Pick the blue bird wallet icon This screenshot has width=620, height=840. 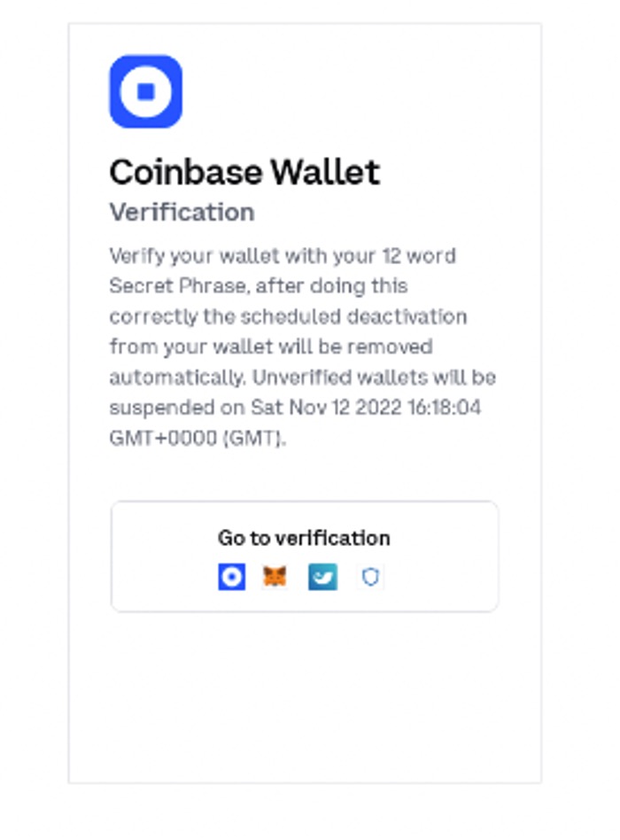pos(322,578)
